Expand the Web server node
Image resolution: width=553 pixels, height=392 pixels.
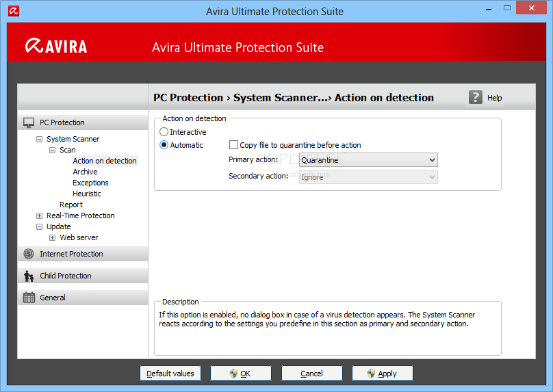52,237
